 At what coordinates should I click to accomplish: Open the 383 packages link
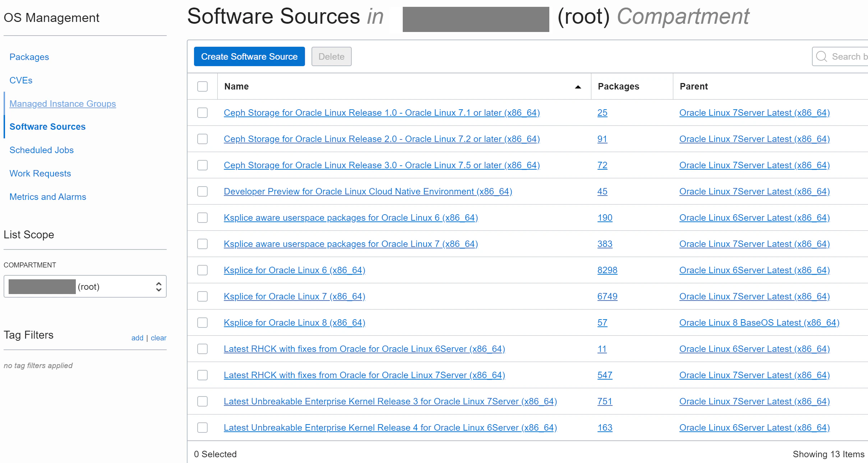pyautogui.click(x=605, y=244)
